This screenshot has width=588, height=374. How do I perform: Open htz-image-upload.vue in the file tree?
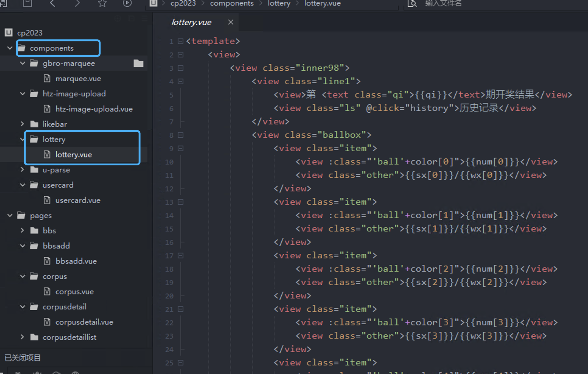click(94, 109)
